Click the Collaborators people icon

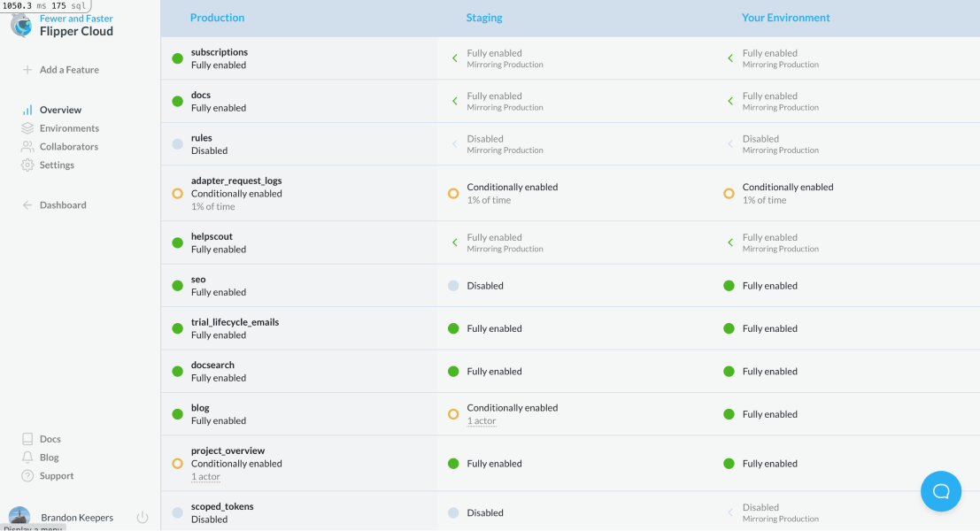[x=27, y=146]
